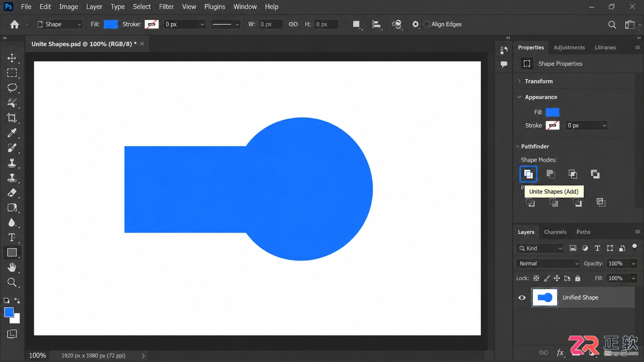Activate the Hand tool
Viewport: 644px width, 362px height.
tap(12, 267)
